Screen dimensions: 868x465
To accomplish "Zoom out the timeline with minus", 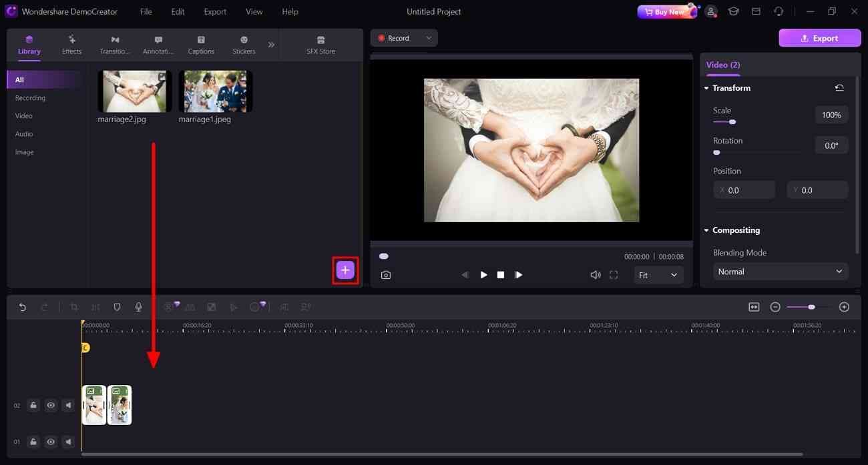I will pyautogui.click(x=775, y=307).
